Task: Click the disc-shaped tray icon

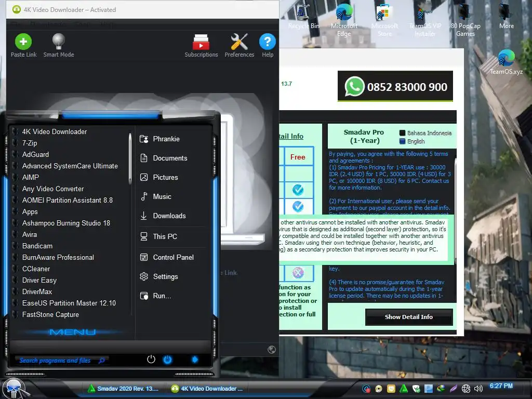Action: [x=379, y=389]
